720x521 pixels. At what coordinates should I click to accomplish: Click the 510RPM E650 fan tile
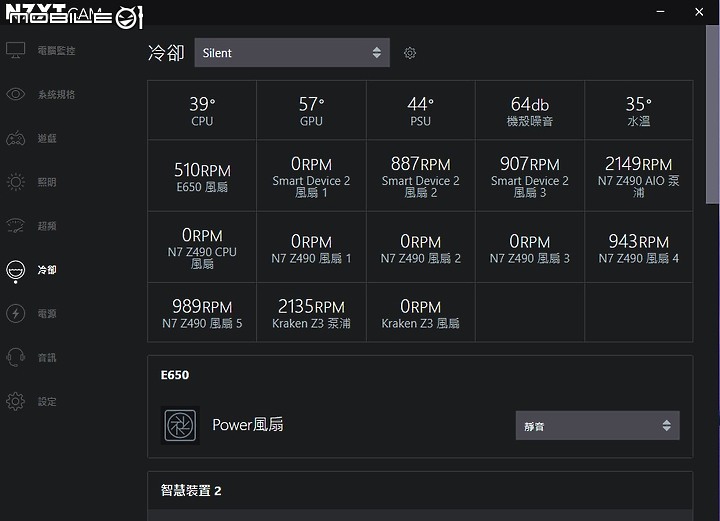[202, 176]
